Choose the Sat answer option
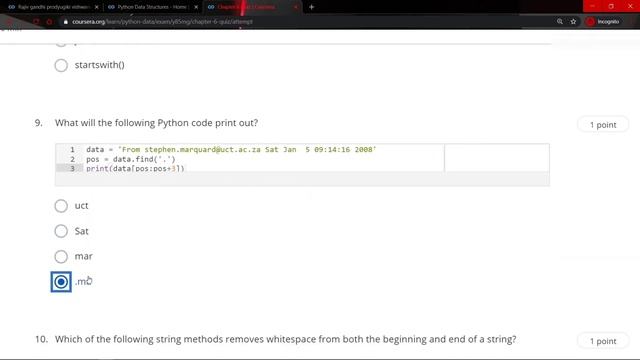 [x=61, y=231]
